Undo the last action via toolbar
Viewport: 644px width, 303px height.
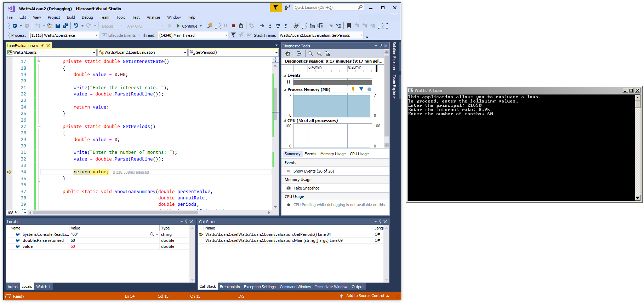click(x=76, y=26)
